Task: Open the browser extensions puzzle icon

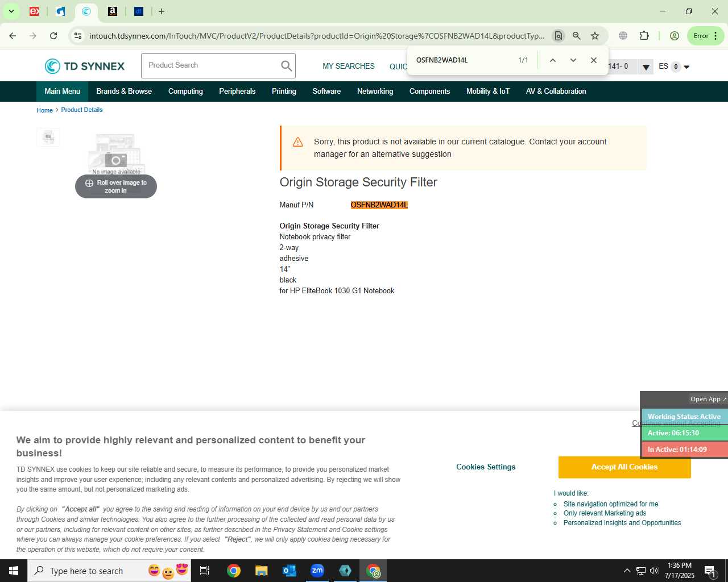Action: (644, 36)
